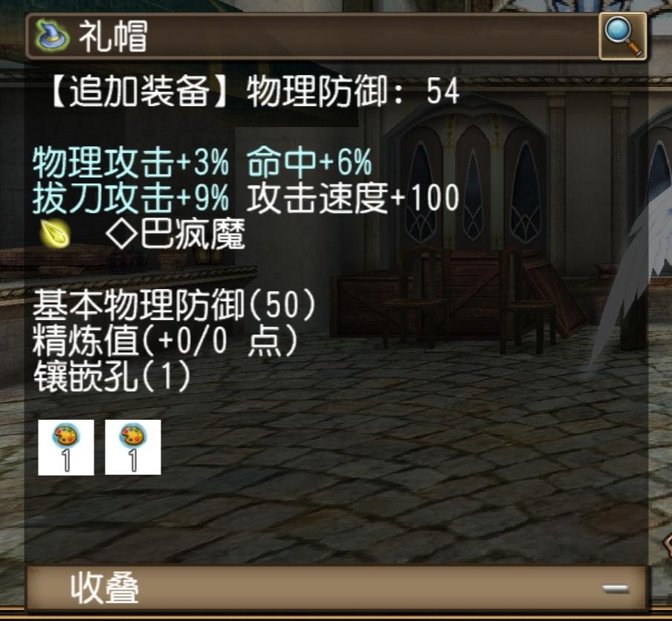Click the 基本物理防御(50) line

175,306
